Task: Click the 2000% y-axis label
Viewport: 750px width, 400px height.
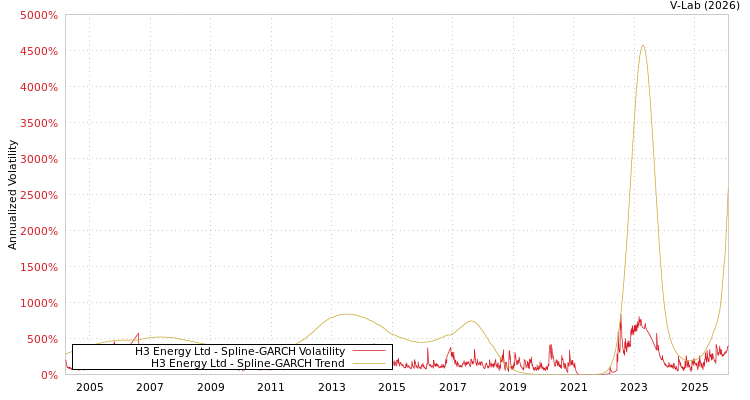Action: click(39, 231)
